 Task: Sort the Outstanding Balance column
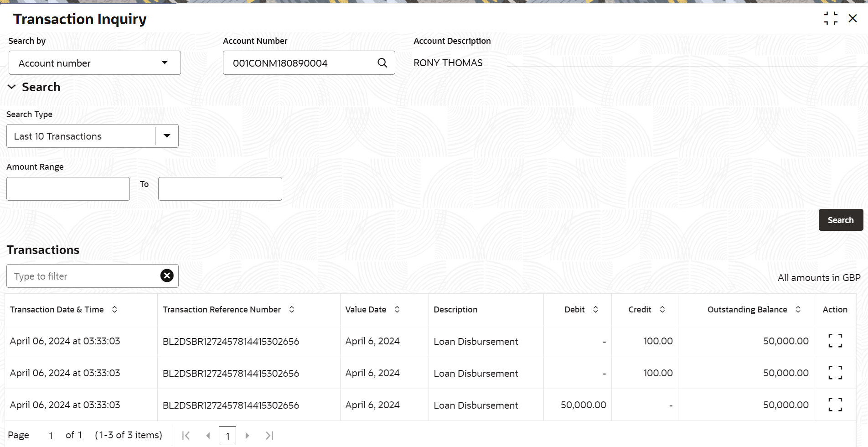798,309
